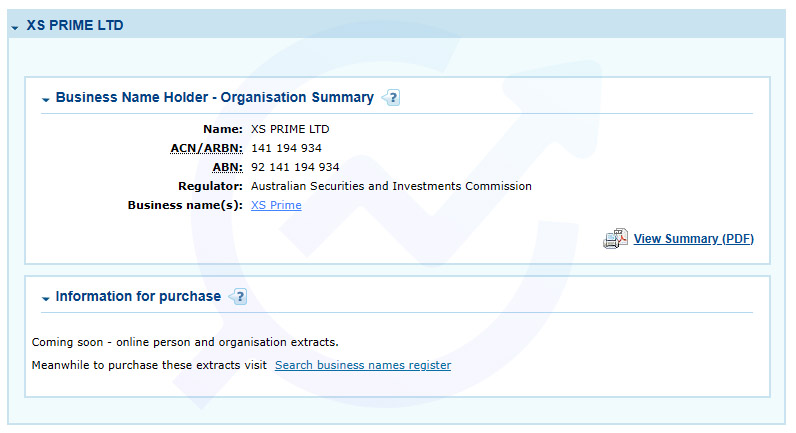Click the XS PRIME LTD panel heading
The height and width of the screenshot is (433, 796).
click(75, 25)
